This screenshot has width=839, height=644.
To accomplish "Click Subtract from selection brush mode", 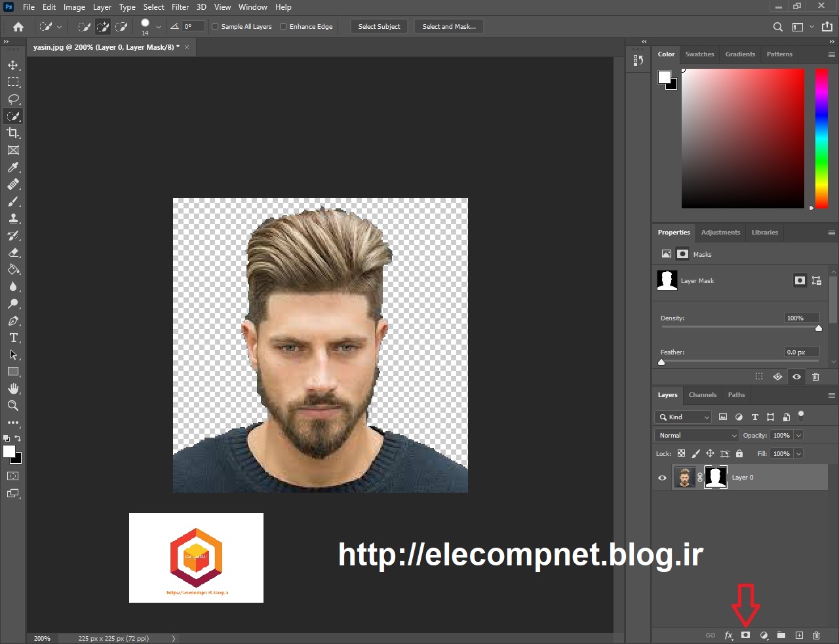I will click(x=121, y=27).
